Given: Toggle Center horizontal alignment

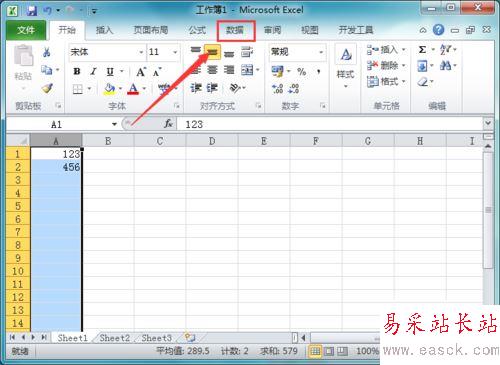Looking at the screenshot, I should (212, 70).
